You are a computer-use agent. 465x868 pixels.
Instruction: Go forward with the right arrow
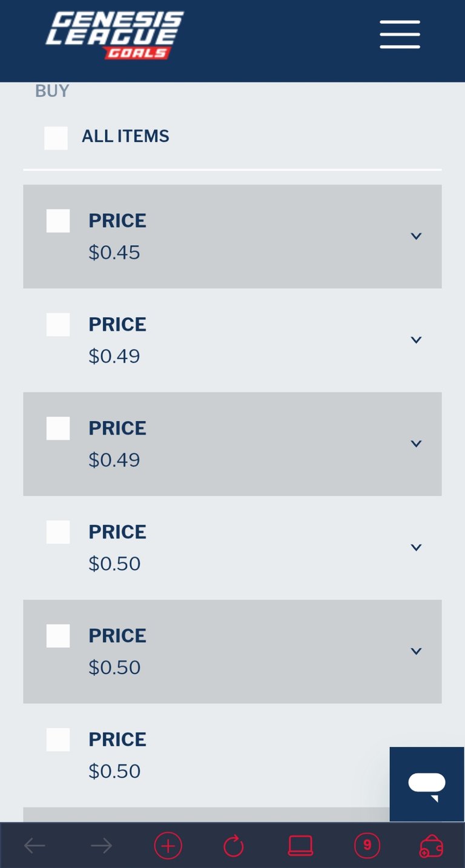point(101,846)
